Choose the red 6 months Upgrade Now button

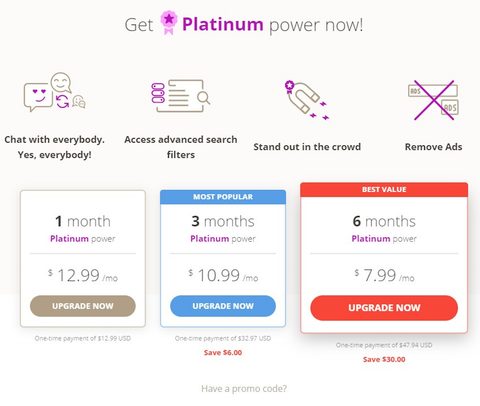[384, 308]
